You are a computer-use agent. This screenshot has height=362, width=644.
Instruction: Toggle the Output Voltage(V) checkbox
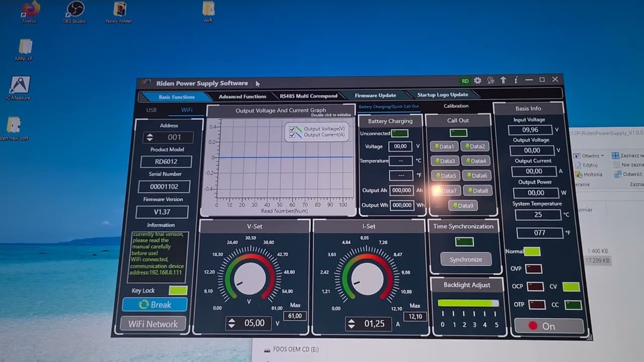pyautogui.click(x=292, y=129)
